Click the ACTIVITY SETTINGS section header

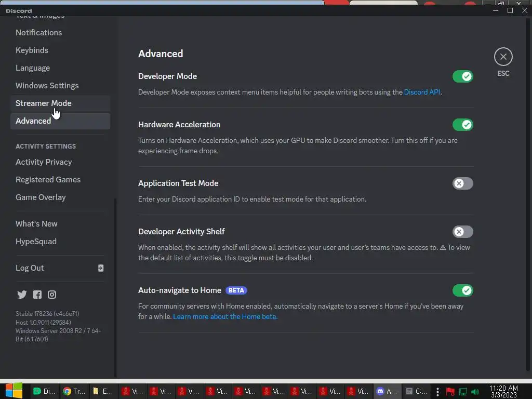pos(46,146)
